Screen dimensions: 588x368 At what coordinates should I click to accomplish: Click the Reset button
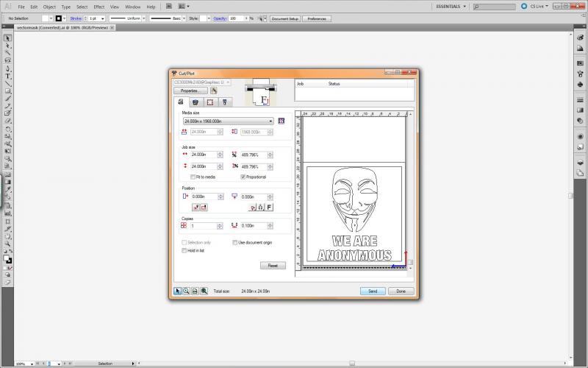[273, 266]
